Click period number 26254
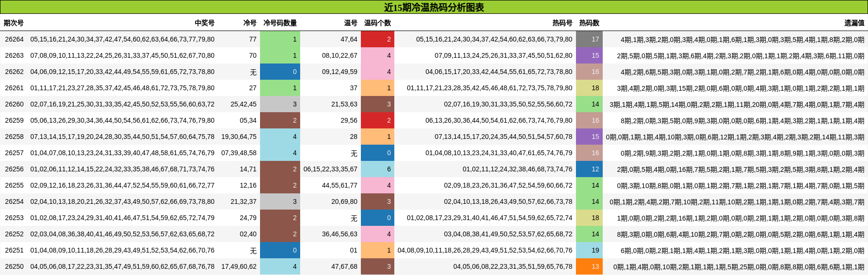Image resolution: width=868 pixels, height=275 pixels. point(14,201)
